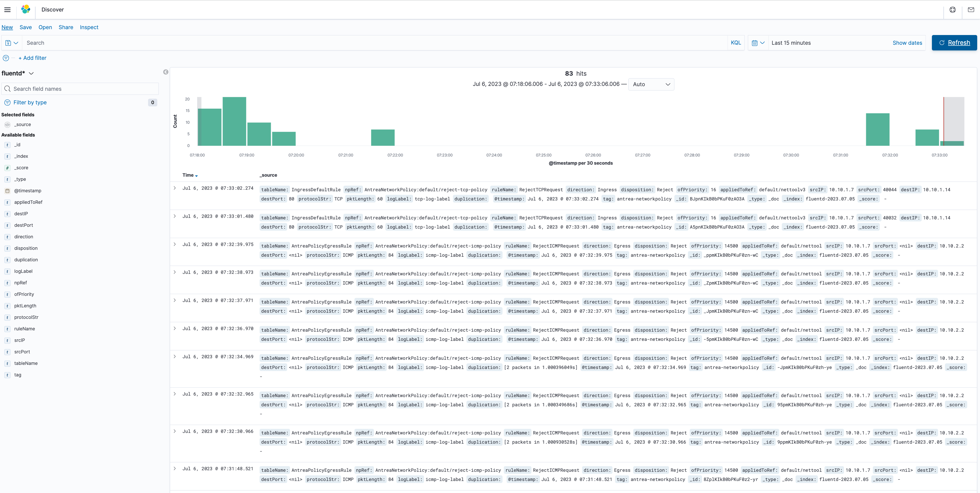The image size is (980, 493).
Task: Select the disposition available field
Action: click(x=26, y=248)
